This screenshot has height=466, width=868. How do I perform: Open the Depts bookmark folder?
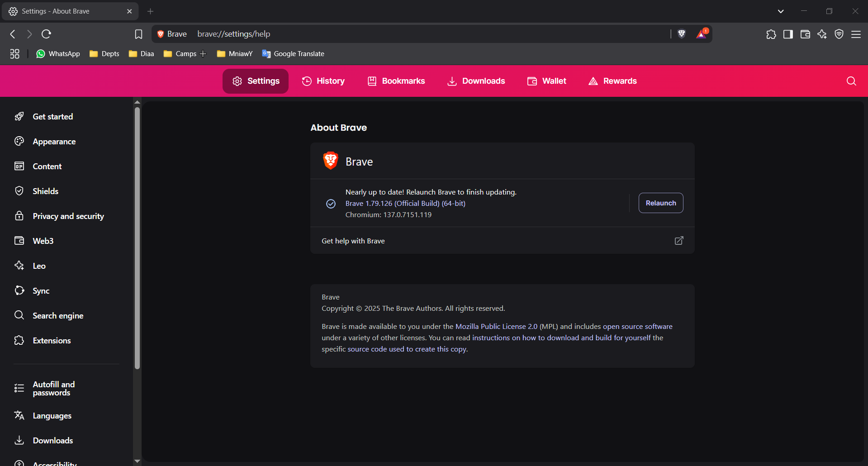coord(104,54)
